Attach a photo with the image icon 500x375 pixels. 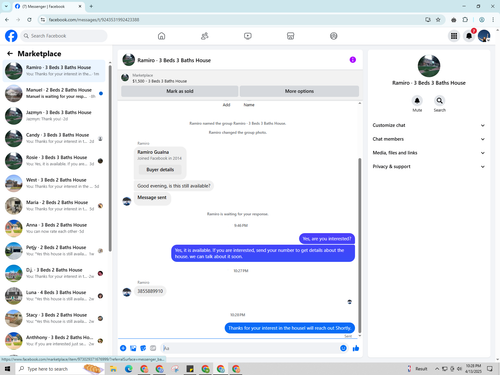(133, 348)
